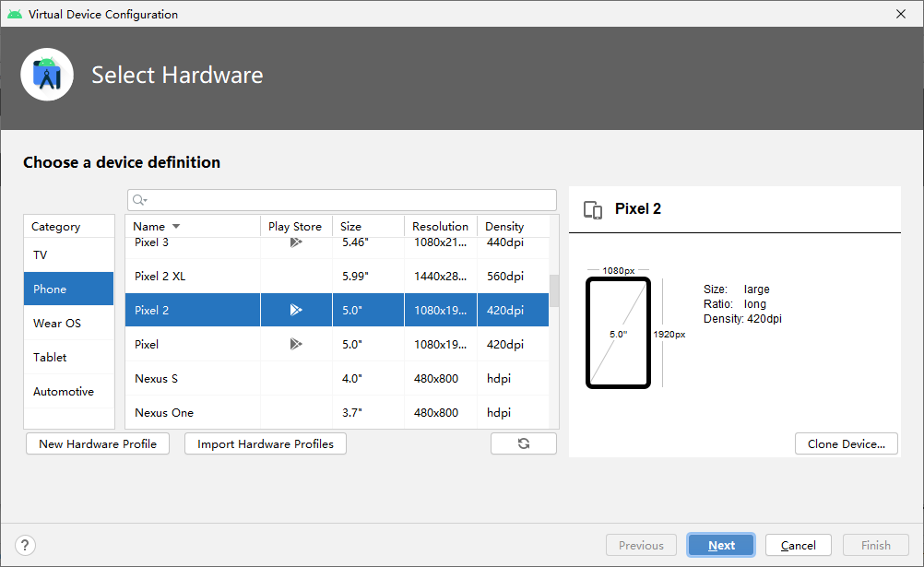
Task: Click the refresh device list icon button
Action: click(523, 443)
